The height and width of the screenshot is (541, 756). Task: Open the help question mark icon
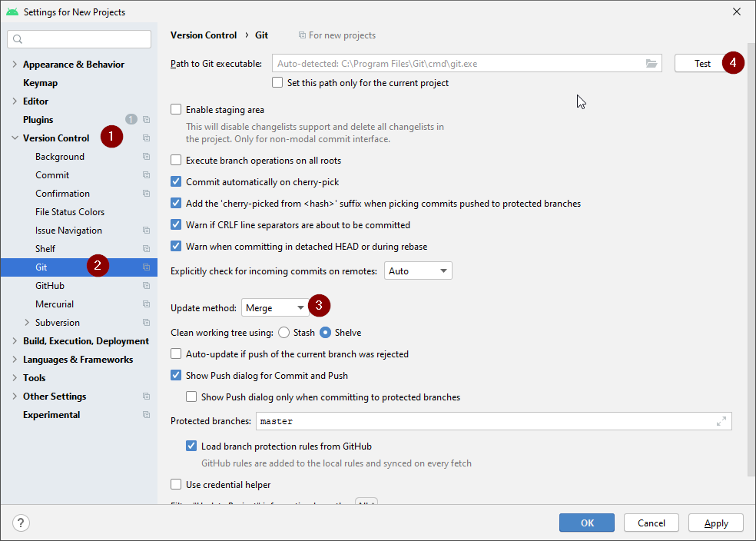(x=21, y=523)
